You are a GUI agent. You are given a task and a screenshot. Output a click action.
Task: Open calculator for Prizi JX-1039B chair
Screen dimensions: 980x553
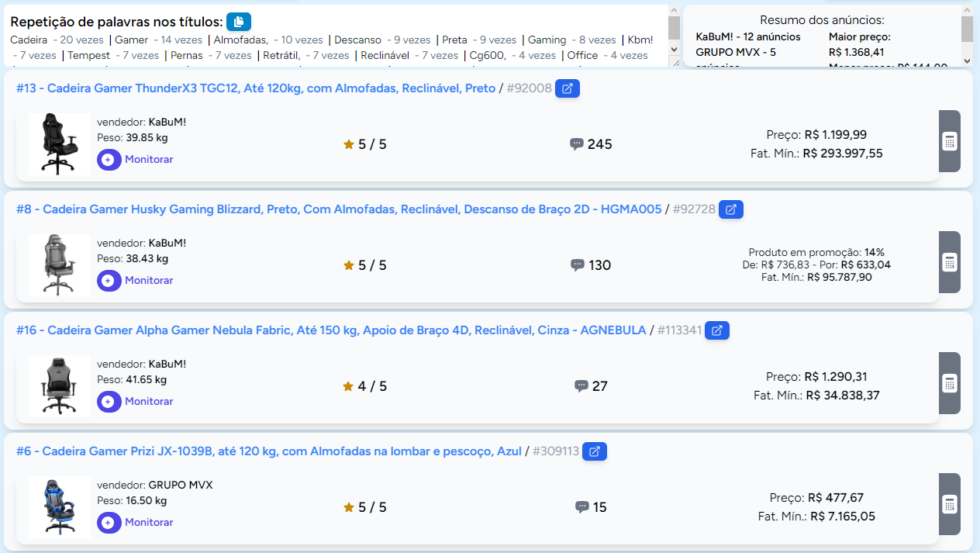(x=949, y=504)
